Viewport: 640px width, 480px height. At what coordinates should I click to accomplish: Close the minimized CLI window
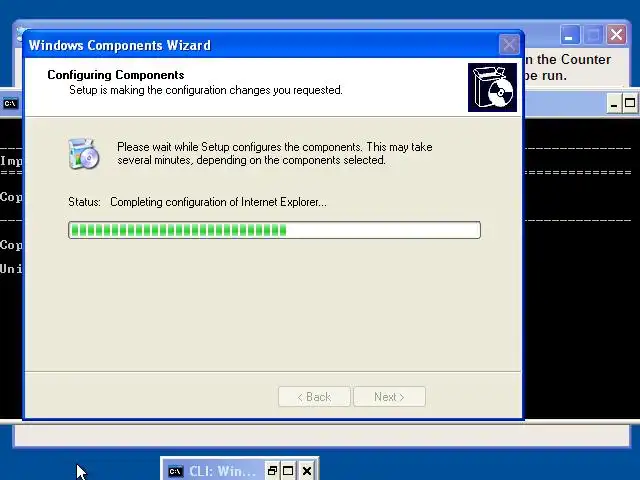tap(307, 471)
